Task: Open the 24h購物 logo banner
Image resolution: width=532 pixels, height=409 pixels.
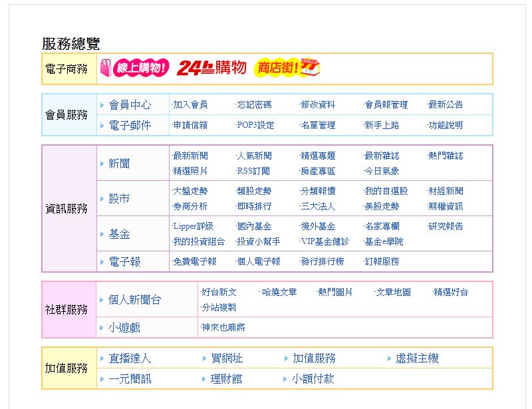Action: 211,68
